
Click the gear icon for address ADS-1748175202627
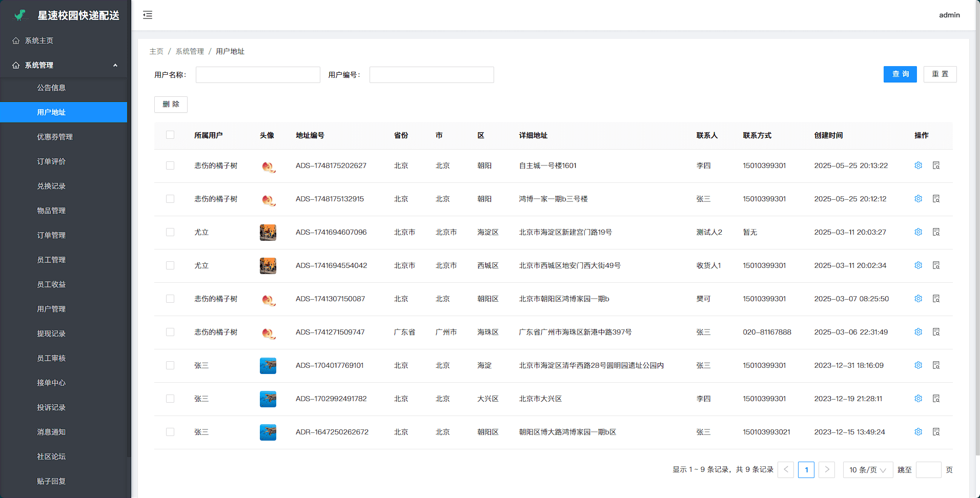click(x=918, y=165)
